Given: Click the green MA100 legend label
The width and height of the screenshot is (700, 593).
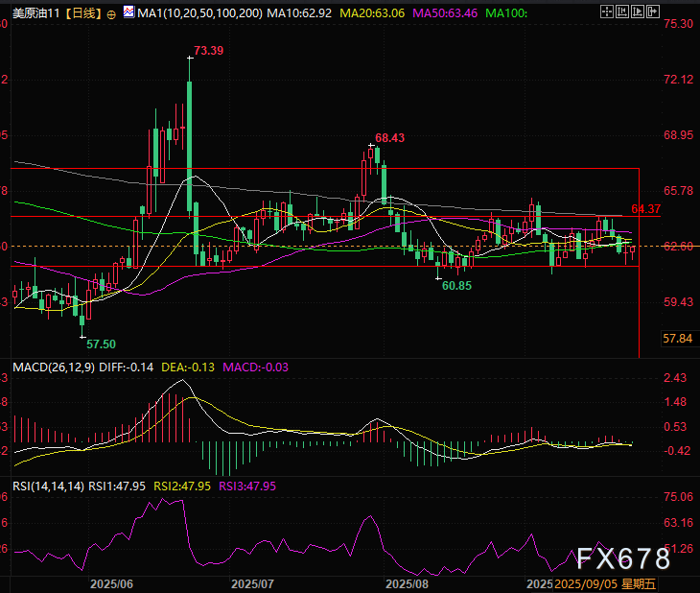Looking at the screenshot, I should 507,14.
